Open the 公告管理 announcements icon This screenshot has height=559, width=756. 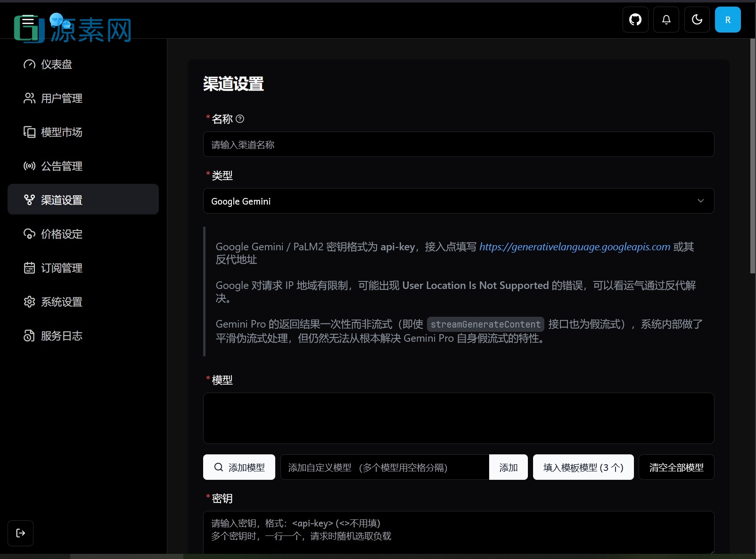[29, 166]
